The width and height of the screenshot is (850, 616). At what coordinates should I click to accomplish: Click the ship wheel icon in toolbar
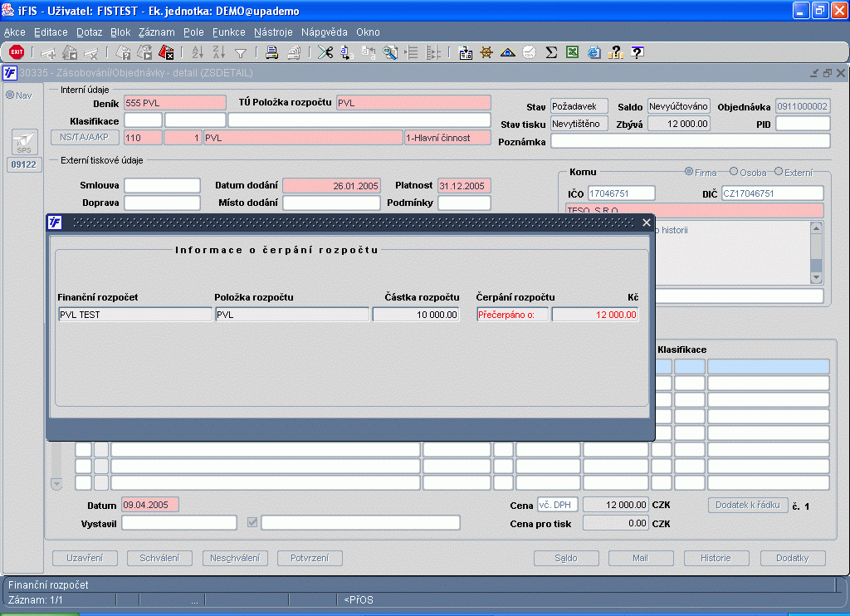[x=486, y=52]
